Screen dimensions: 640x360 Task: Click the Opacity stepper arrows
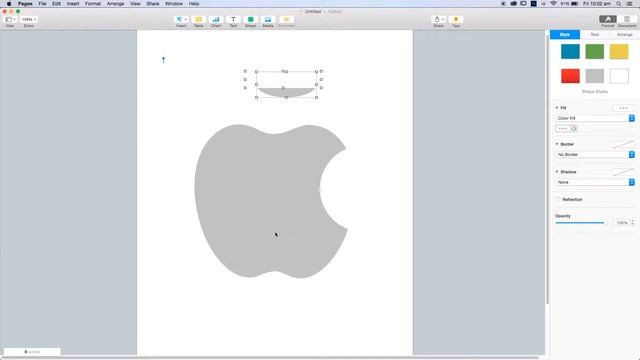(x=633, y=223)
